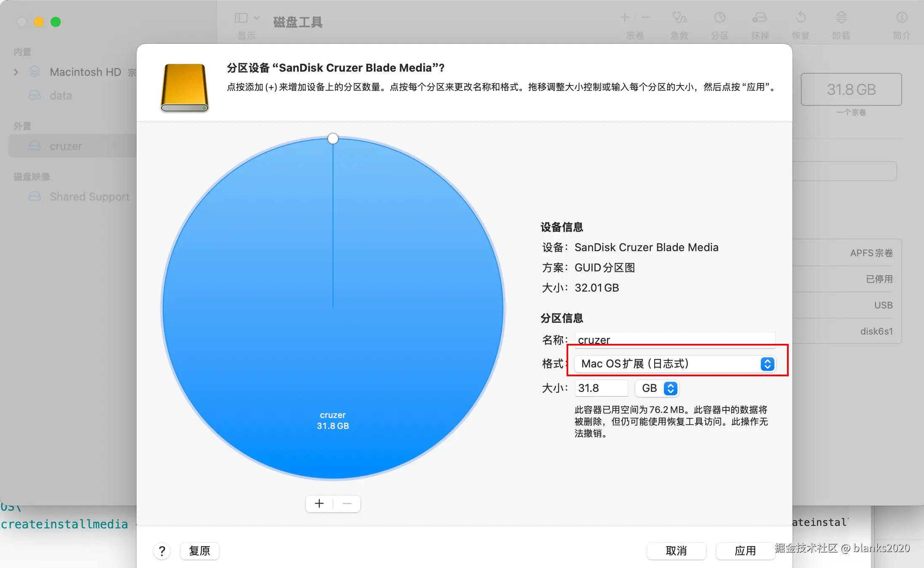Open the display options chevron menu

tap(256, 18)
